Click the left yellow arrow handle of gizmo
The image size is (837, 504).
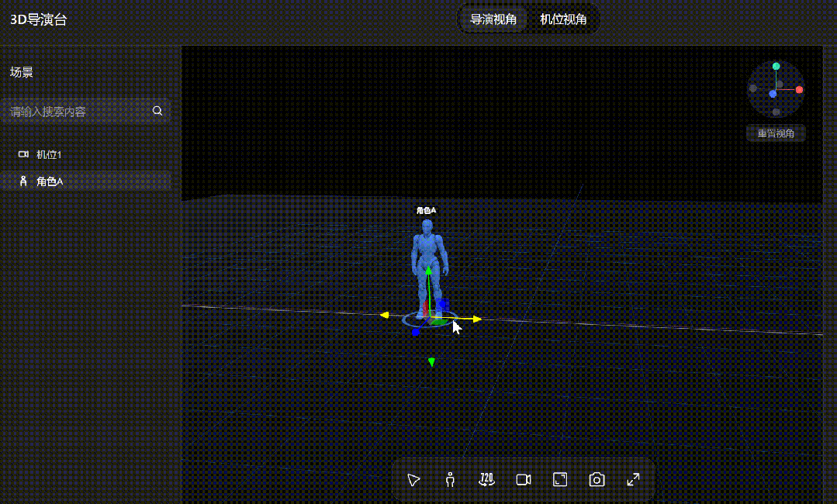pos(384,316)
